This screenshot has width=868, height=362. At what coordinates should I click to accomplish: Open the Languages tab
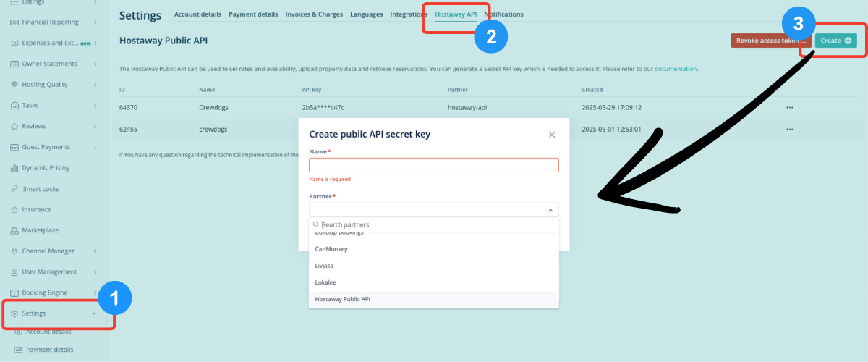(367, 14)
